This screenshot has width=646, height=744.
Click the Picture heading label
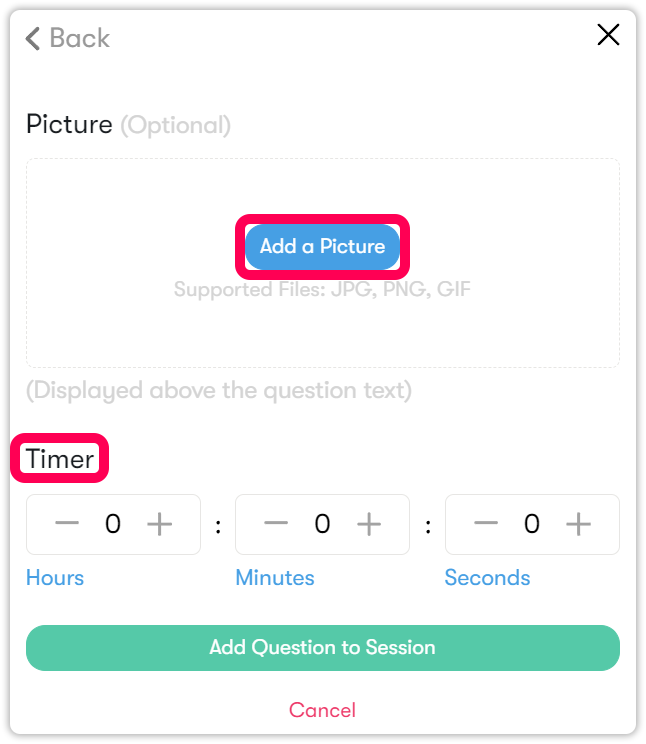(69, 125)
